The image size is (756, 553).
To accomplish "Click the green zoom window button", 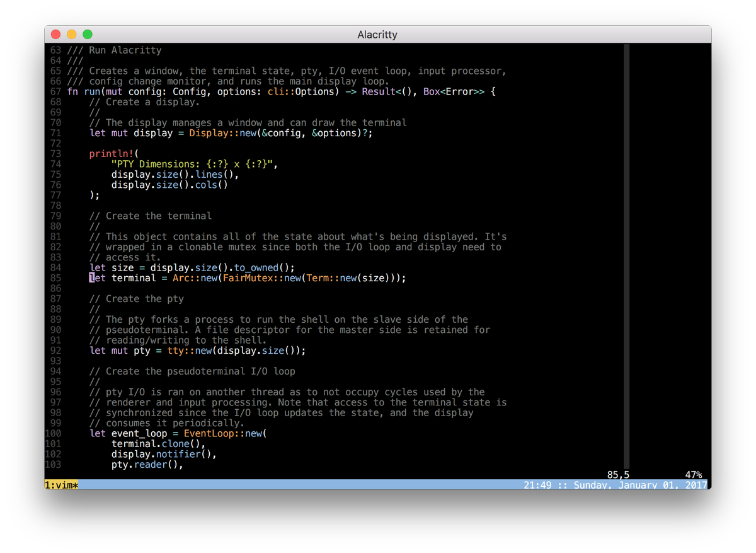I will 87,35.
